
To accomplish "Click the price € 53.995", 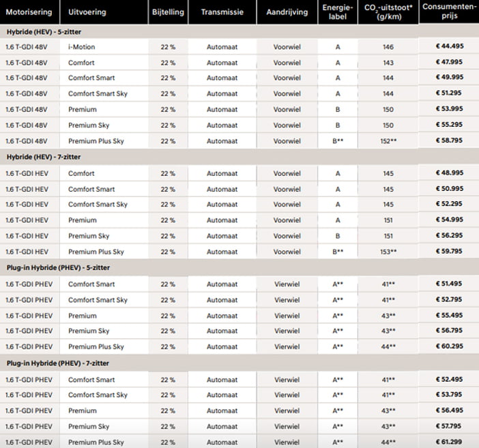I will [x=450, y=108].
